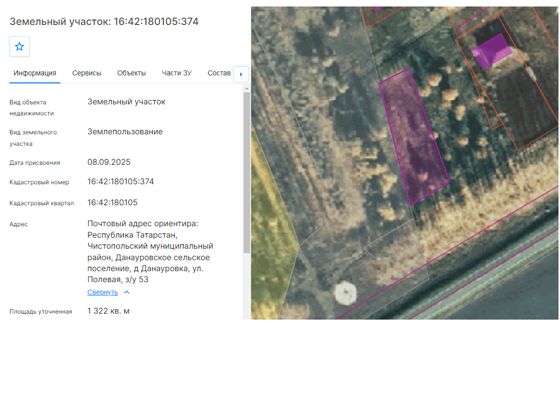Click the Вид объекта недвижимости label
560x396 pixels.
click(32, 107)
